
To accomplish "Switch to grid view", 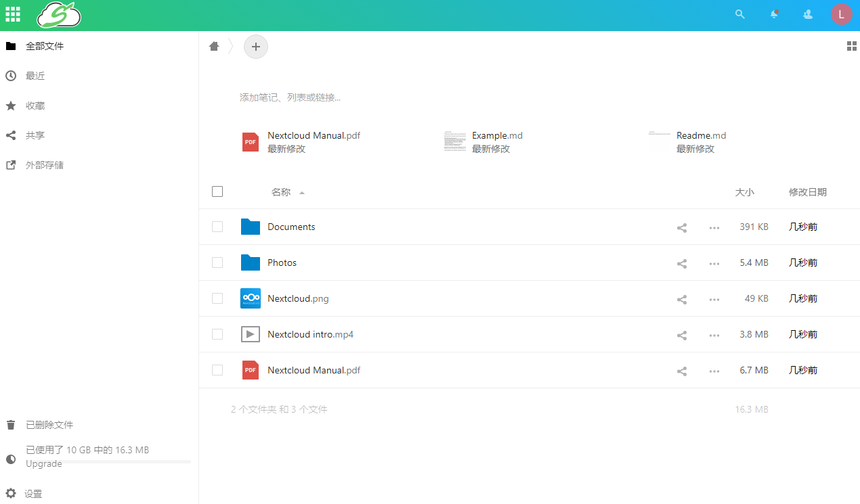I will coord(851,46).
